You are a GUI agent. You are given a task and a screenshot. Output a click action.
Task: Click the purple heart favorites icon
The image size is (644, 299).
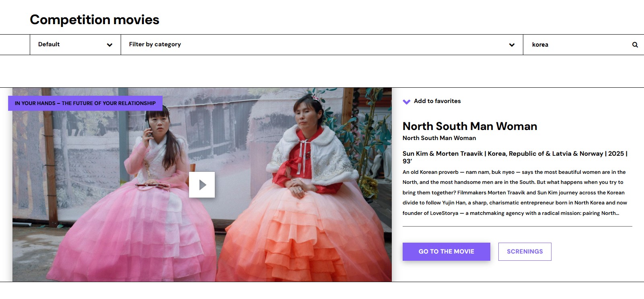pyautogui.click(x=407, y=101)
